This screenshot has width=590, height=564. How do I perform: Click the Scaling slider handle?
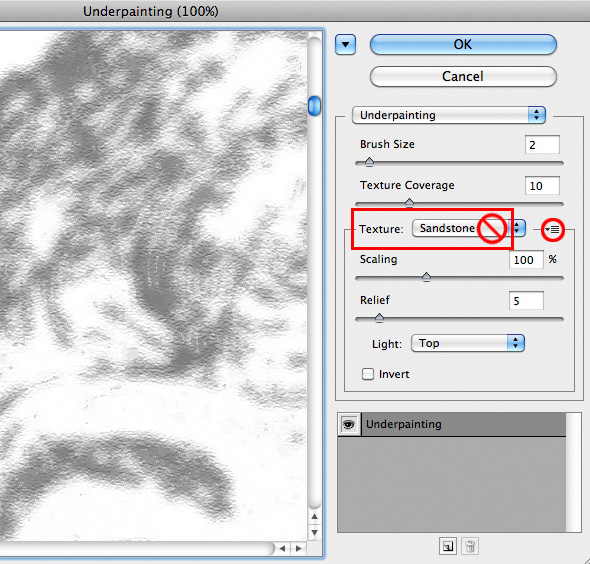(x=426, y=277)
